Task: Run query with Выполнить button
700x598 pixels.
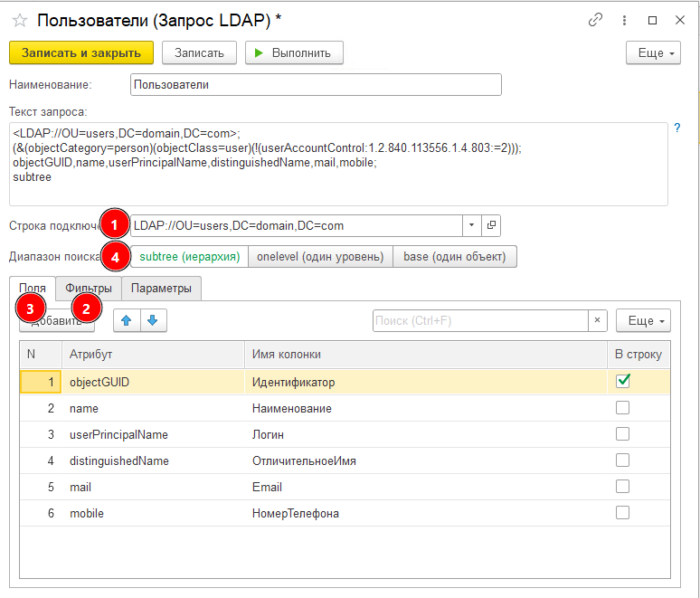Action: click(x=294, y=52)
